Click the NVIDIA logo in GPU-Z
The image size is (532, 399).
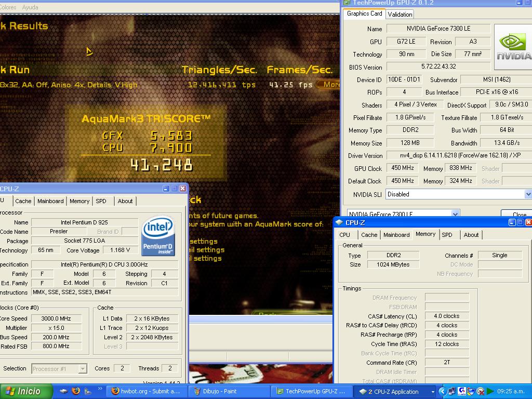point(513,47)
